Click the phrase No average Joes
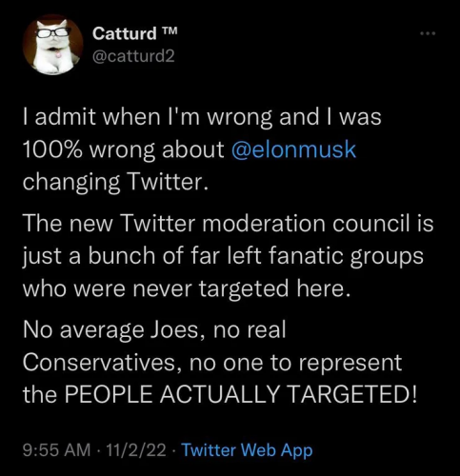Viewport: 460px width, 476px height. (113, 330)
